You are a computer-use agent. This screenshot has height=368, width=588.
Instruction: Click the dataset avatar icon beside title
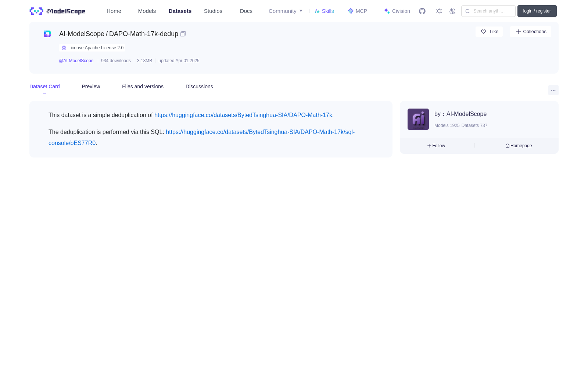(x=47, y=34)
